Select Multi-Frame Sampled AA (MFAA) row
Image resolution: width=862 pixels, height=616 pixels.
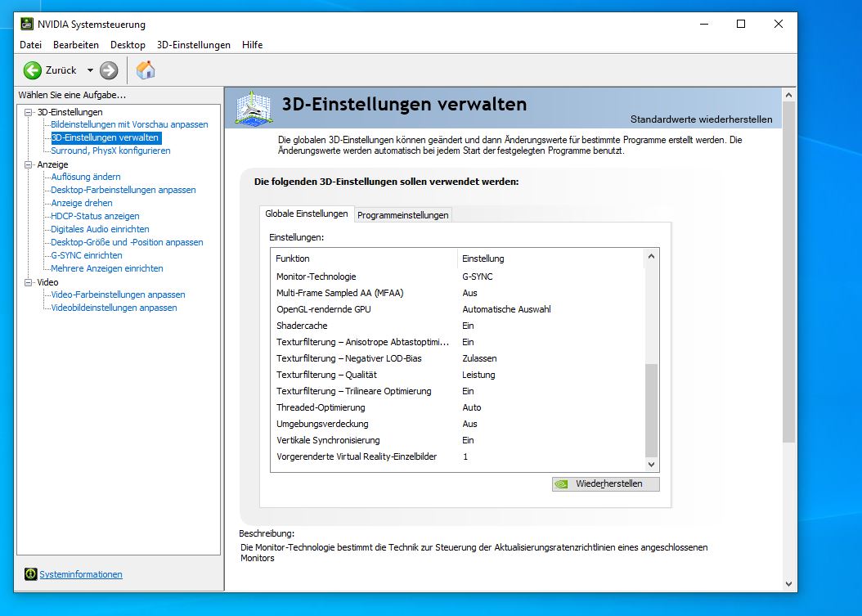[457, 293]
